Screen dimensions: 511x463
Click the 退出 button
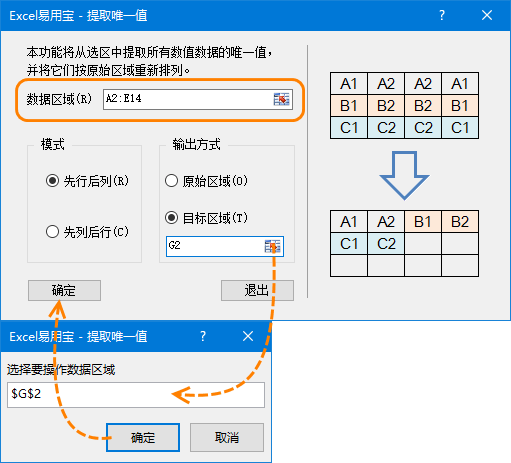tap(257, 290)
